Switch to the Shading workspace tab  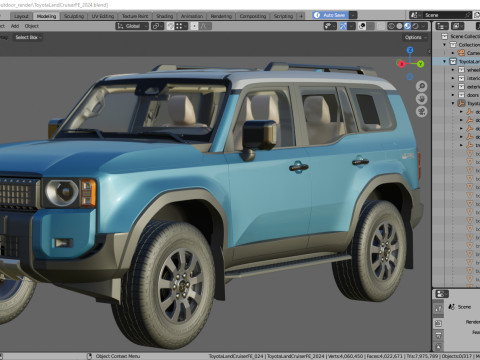165,16
